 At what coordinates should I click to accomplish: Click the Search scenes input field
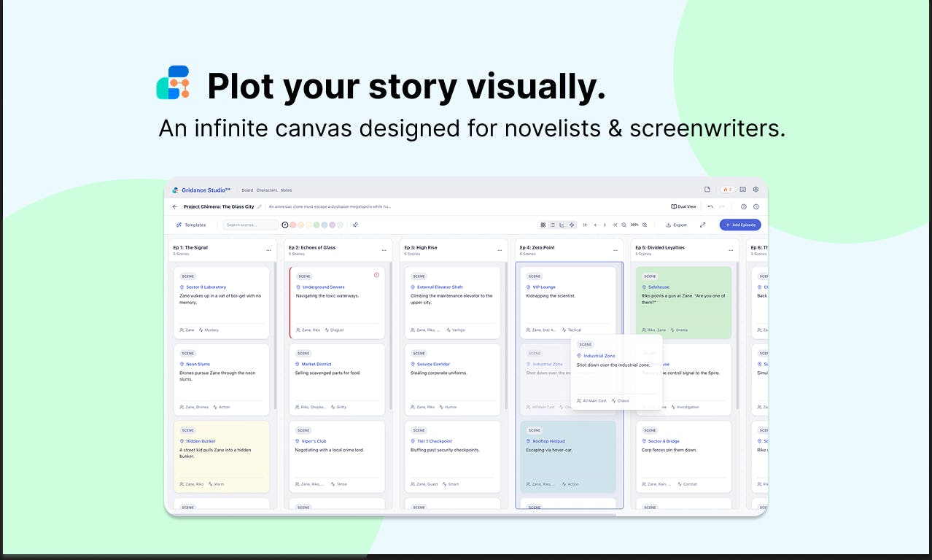[x=250, y=225]
